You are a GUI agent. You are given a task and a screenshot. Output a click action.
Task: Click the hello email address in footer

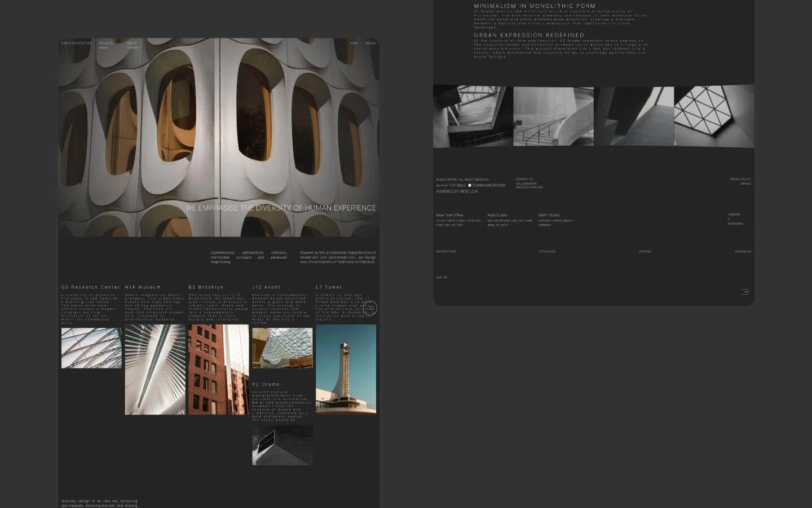click(x=529, y=185)
